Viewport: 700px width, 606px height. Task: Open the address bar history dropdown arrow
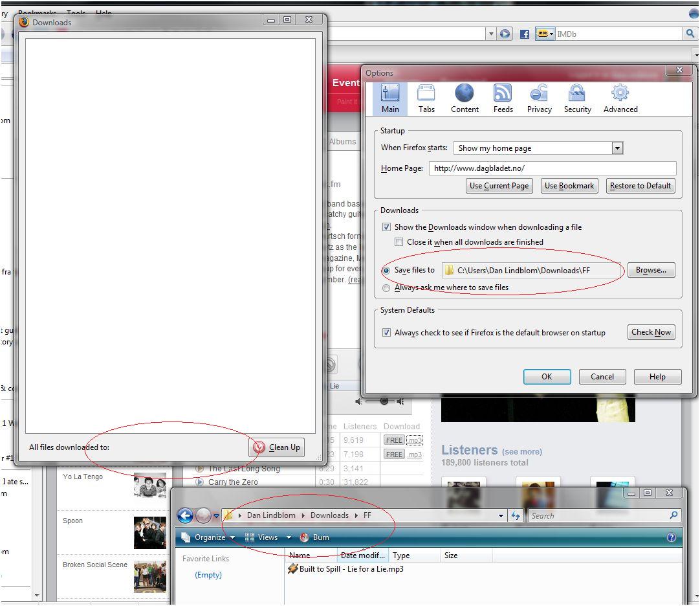491,34
